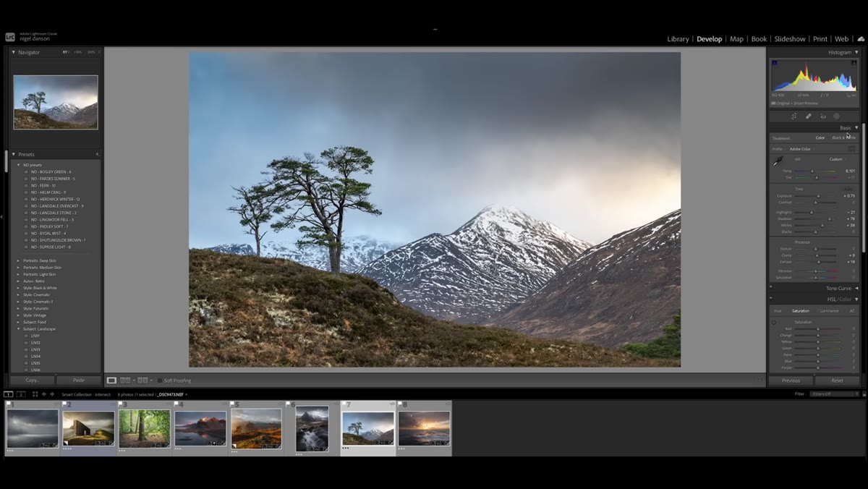Viewport: 868px width, 489px height.
Task: Select the Crop Overlay tool icon
Action: [793, 116]
